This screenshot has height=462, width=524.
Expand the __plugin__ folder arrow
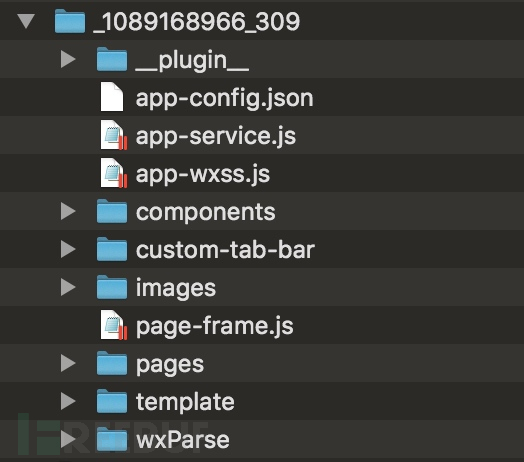click(68, 60)
